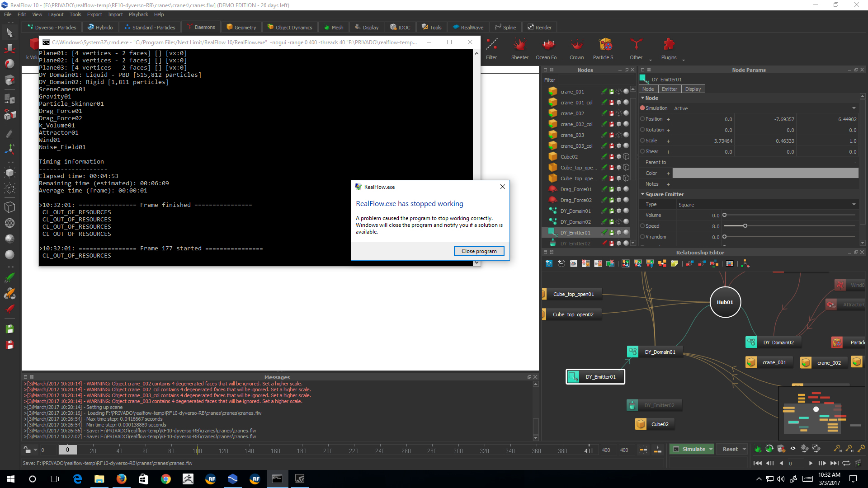Toggle export save icon for DY_Domain01

pos(611,211)
